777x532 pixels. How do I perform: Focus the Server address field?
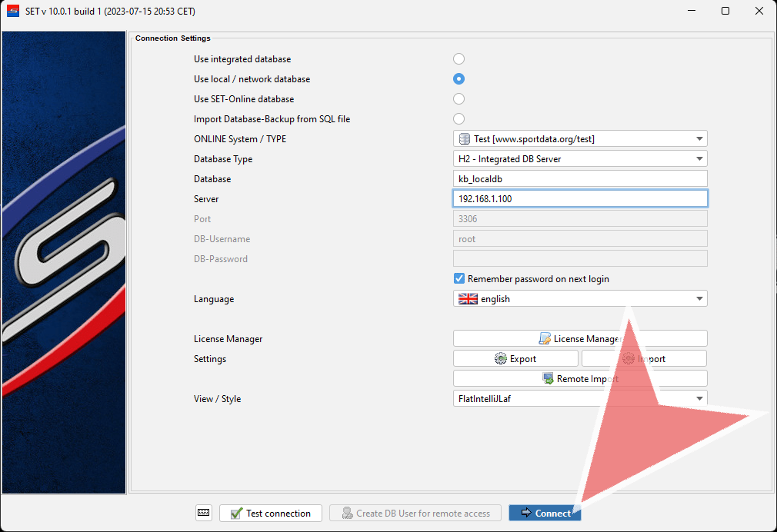click(580, 199)
